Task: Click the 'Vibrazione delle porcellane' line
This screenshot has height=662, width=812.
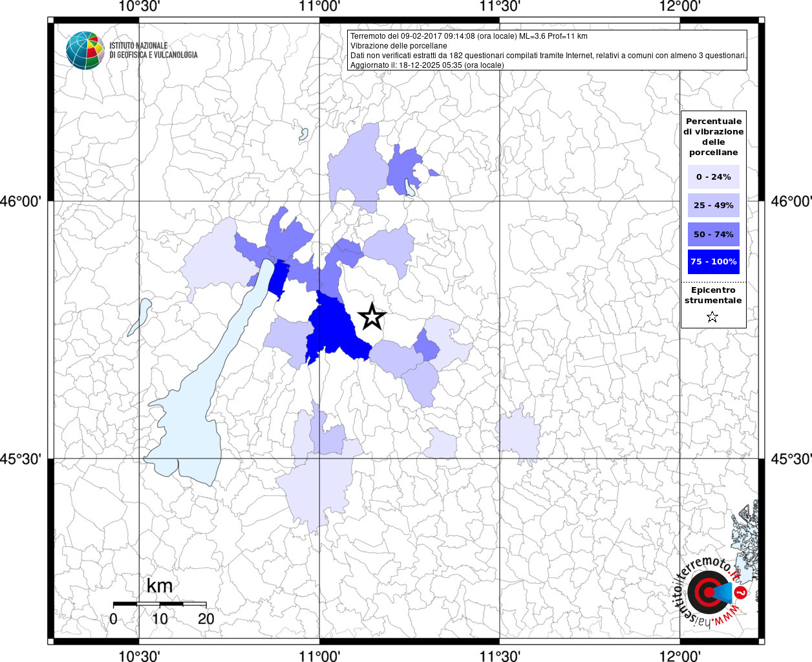Action: coord(398,46)
